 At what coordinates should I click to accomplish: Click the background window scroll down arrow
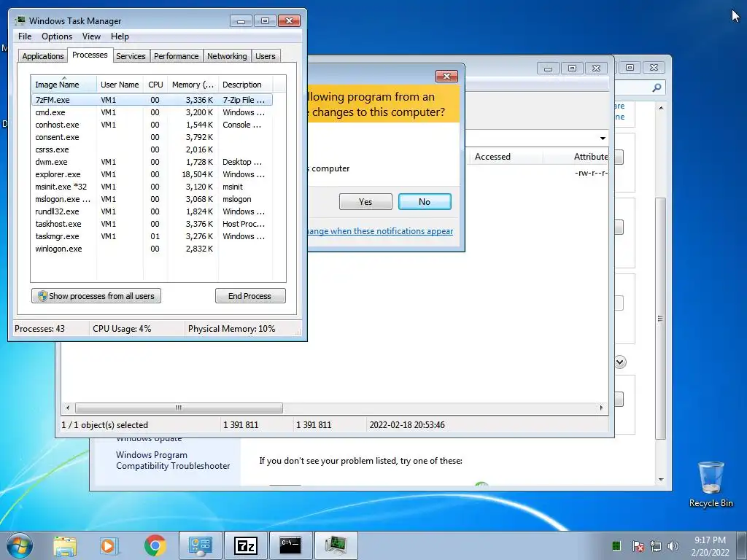(x=661, y=480)
